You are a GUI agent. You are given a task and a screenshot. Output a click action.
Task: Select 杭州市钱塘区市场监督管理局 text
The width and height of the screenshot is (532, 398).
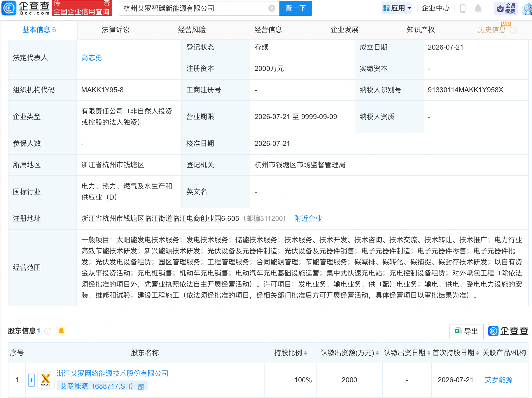[x=300, y=165]
